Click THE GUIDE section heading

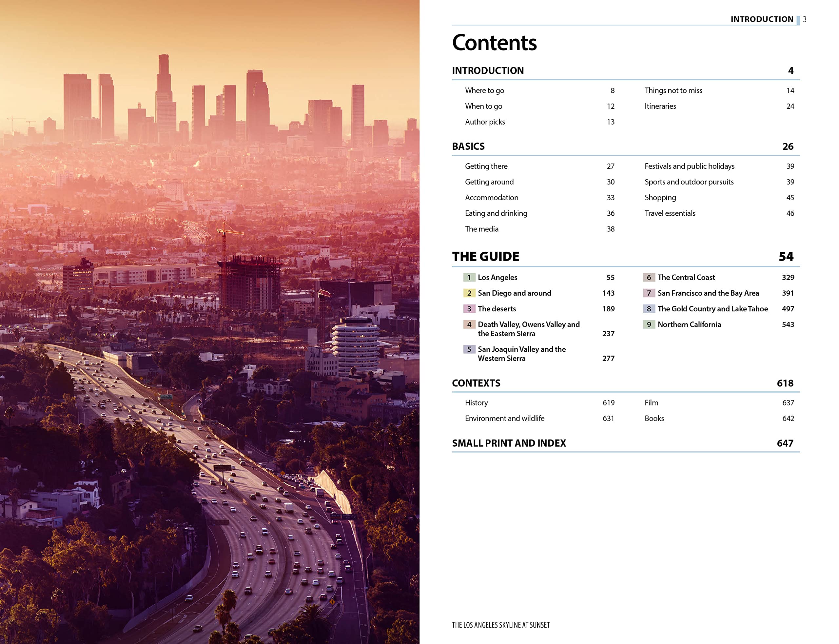485,256
